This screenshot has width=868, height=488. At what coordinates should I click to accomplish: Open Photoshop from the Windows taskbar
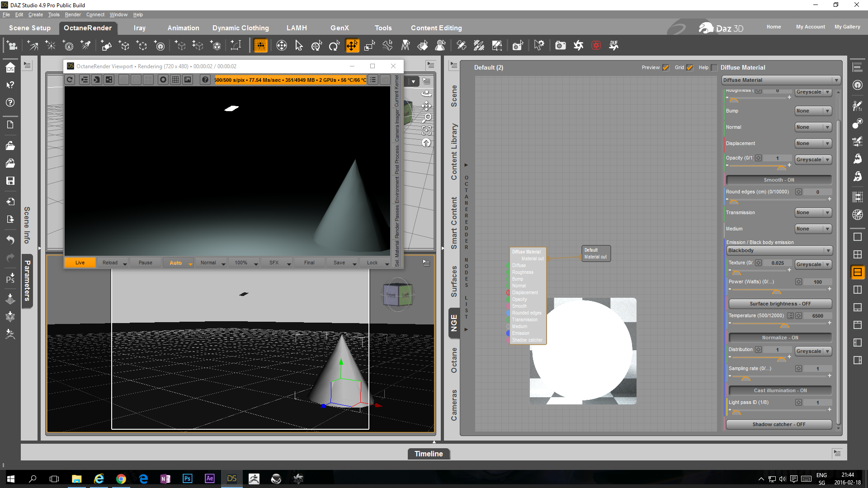click(x=187, y=479)
